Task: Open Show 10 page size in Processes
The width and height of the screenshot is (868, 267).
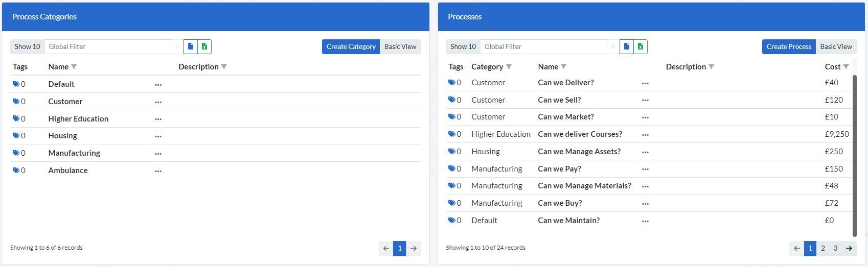Action: coord(463,46)
